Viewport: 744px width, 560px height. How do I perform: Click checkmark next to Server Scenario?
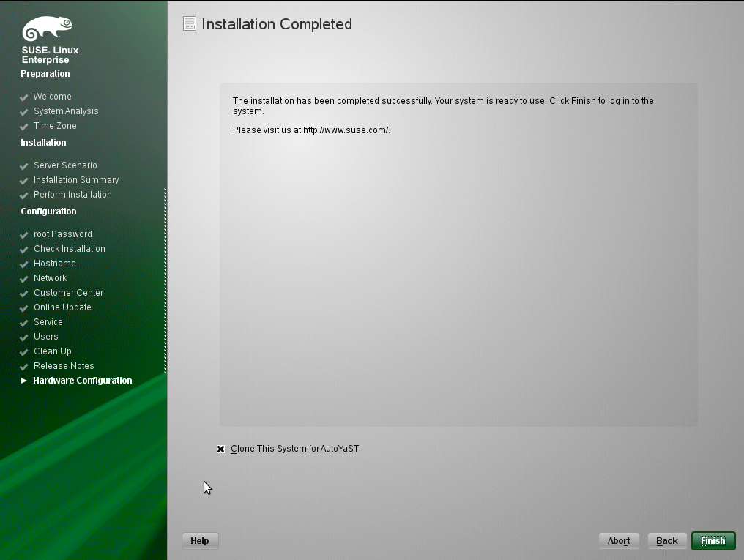coord(23,166)
